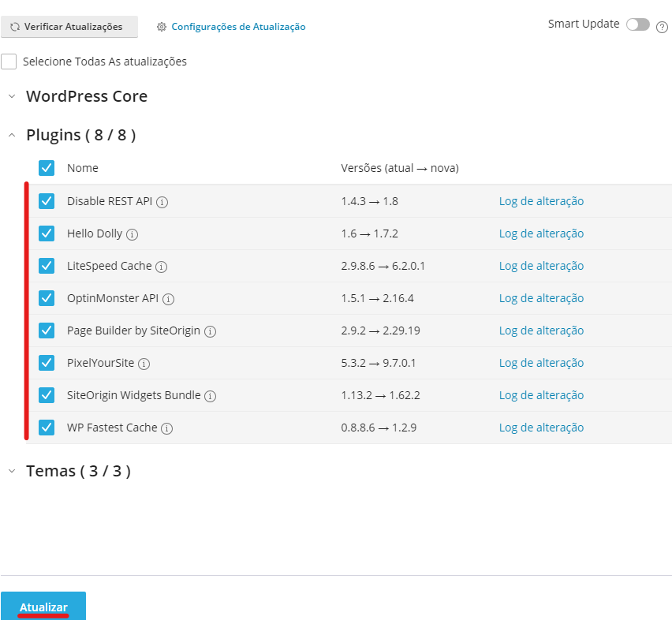View Log de alteração for Hello Dolly
The height and width of the screenshot is (620, 672).
coord(541,233)
